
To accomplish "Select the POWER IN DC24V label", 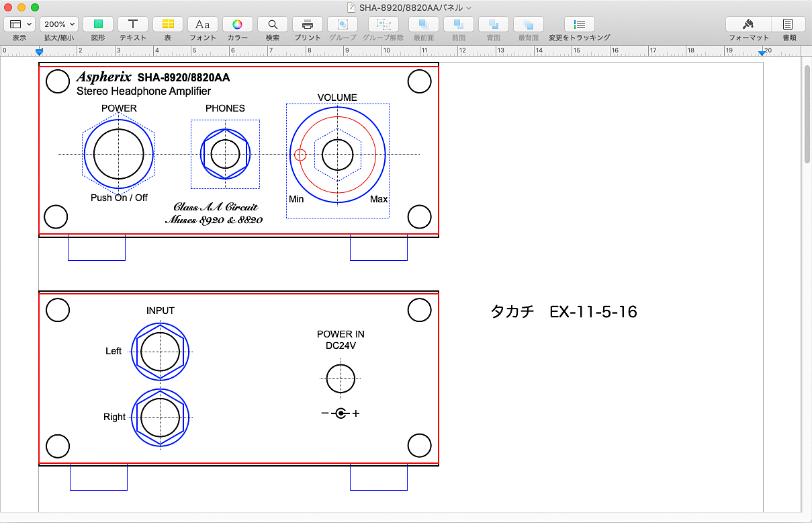I will coord(341,339).
